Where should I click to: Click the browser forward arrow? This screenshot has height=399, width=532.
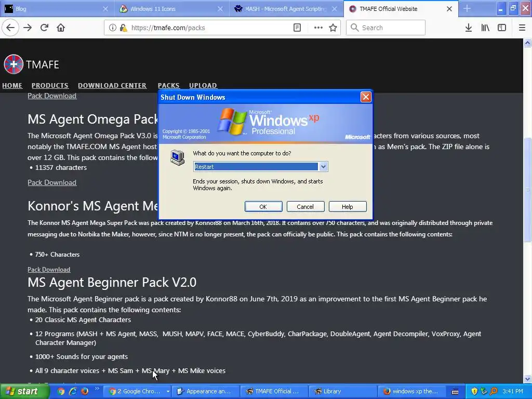pos(28,28)
